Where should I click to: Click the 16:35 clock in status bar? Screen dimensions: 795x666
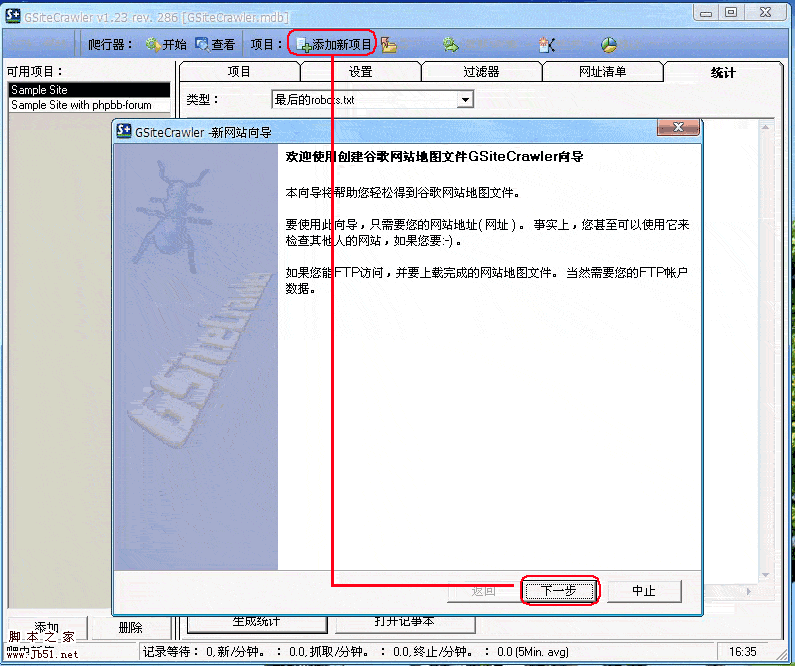[x=743, y=652]
